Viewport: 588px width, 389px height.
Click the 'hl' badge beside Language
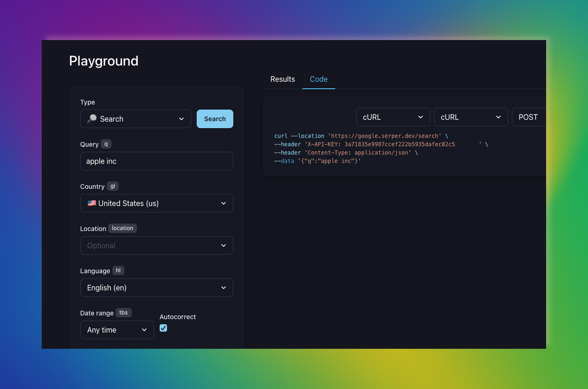pyautogui.click(x=118, y=271)
